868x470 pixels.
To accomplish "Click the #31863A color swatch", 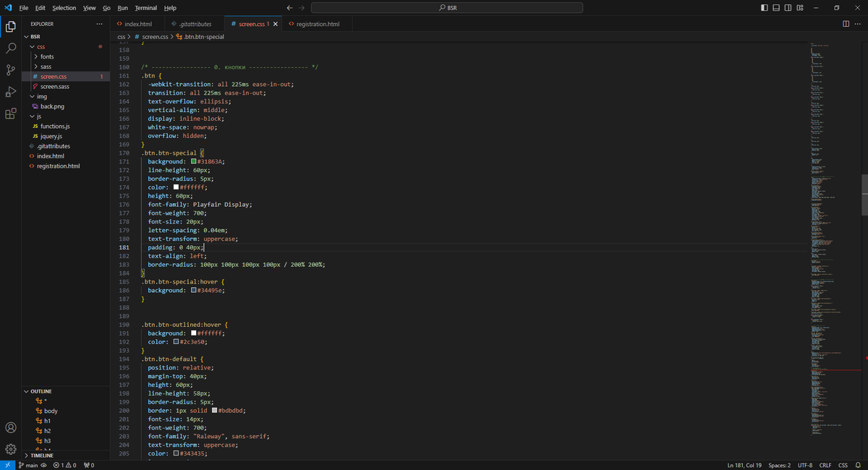I will pyautogui.click(x=195, y=162).
